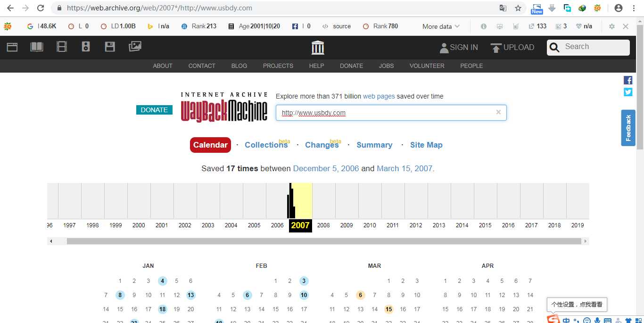
Task: Open the Chrome three-dot menu
Action: click(634, 8)
